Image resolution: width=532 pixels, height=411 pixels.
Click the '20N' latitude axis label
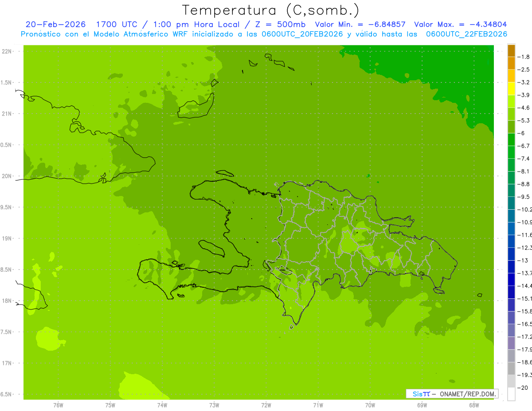click(x=7, y=176)
